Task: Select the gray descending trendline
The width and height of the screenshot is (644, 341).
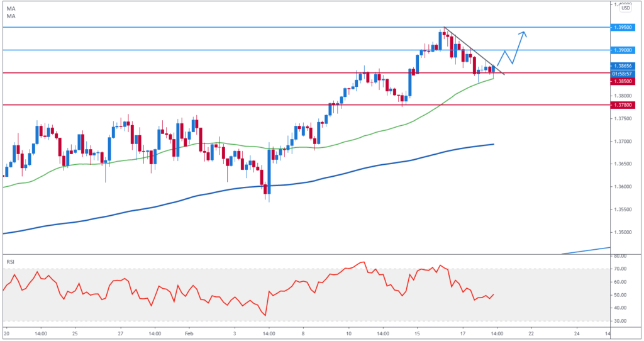Action: coord(474,52)
